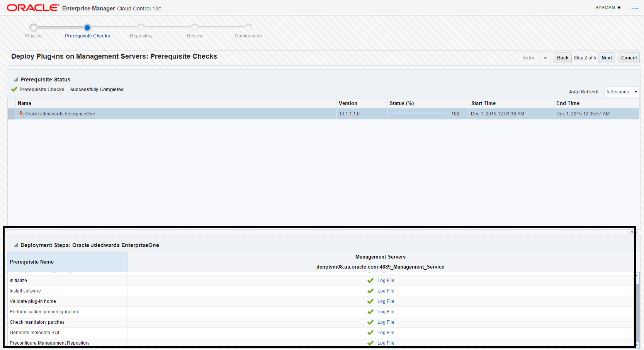Click the Start Time column header
644x350 pixels.
click(x=511, y=103)
